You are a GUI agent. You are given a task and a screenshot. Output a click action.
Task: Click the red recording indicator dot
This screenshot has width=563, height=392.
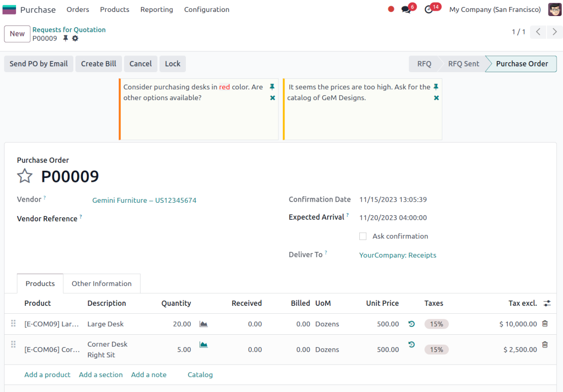tap(391, 9)
